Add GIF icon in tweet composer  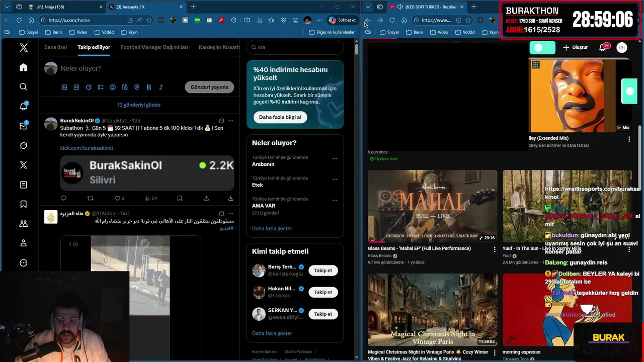(x=76, y=87)
